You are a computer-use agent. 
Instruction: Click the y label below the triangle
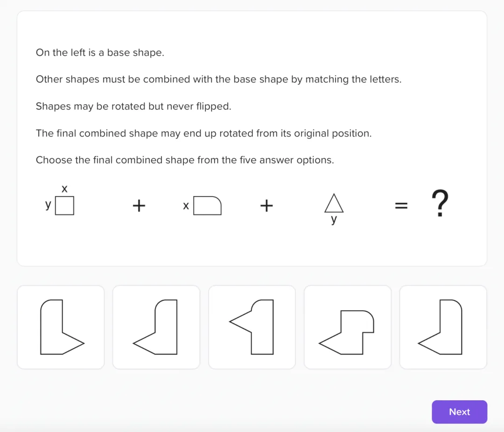334,220
